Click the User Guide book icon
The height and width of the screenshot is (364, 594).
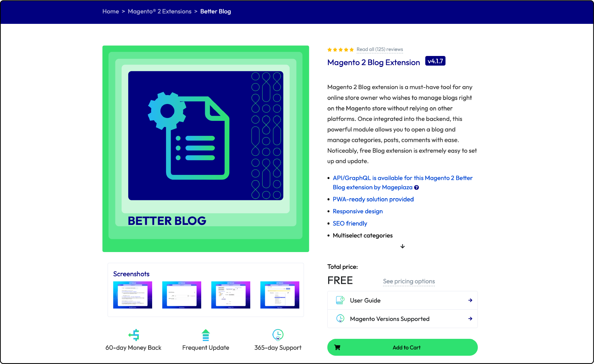tap(340, 300)
